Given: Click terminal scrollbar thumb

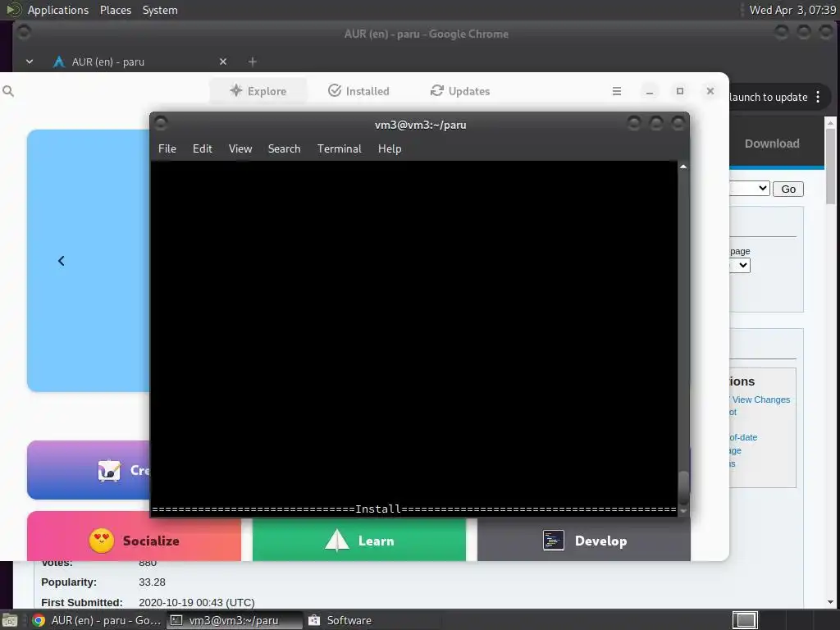Looking at the screenshot, I should 683,487.
